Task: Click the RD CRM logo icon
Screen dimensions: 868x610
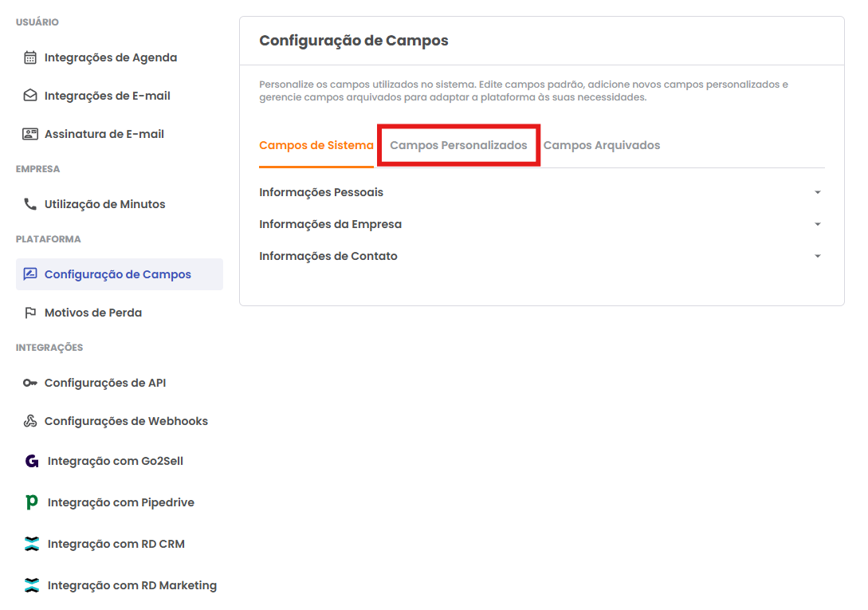Action: (x=32, y=544)
